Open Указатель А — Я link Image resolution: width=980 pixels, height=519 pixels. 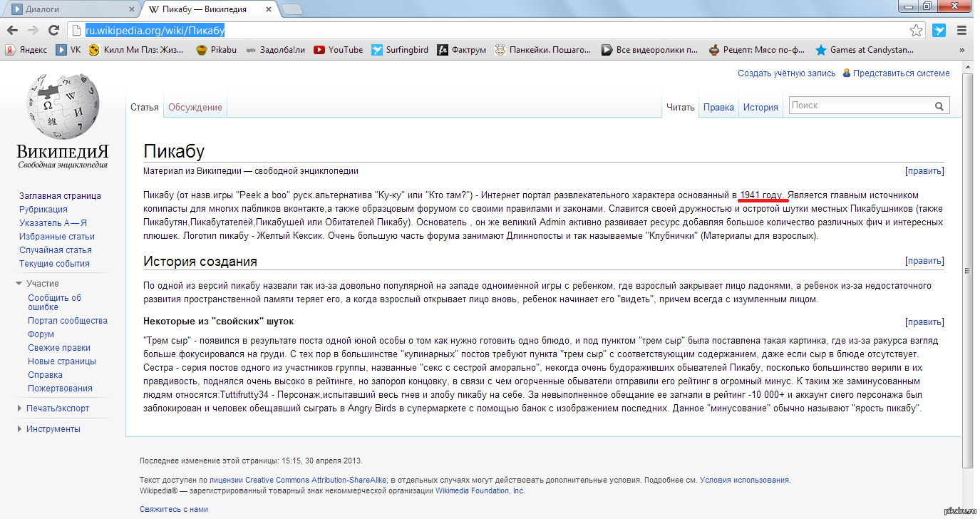(53, 223)
